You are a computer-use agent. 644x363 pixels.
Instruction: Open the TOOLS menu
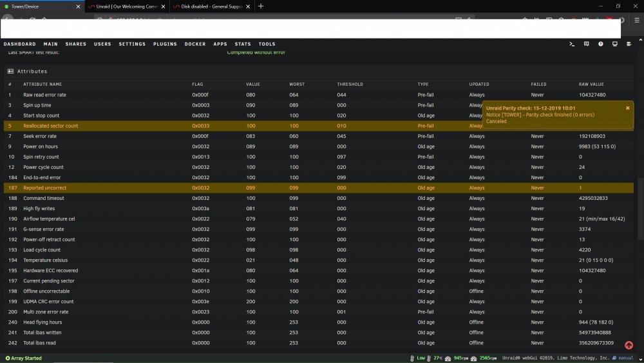pos(267,44)
